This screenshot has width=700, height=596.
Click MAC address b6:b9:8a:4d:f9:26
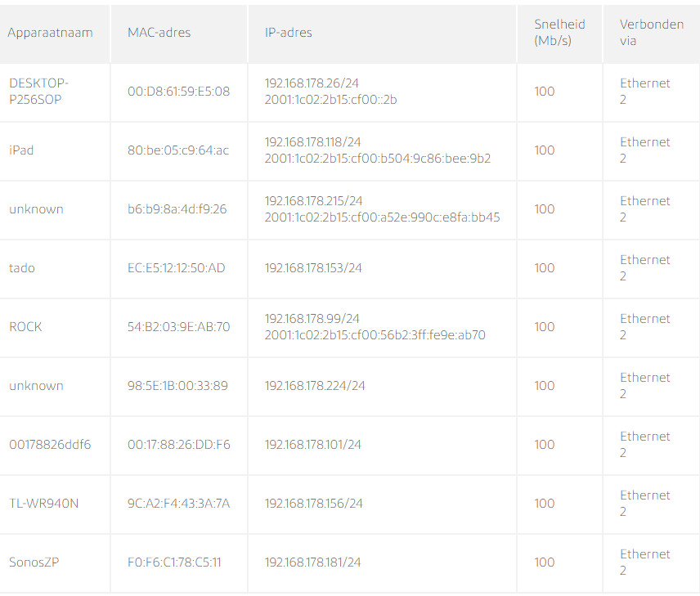point(177,209)
